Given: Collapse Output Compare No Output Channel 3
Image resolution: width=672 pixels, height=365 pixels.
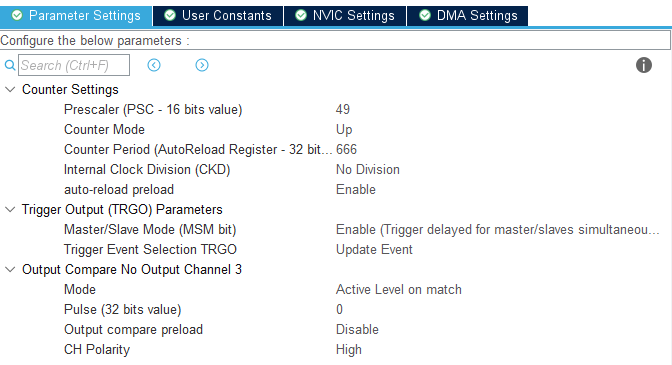Looking at the screenshot, I should tap(10, 269).
